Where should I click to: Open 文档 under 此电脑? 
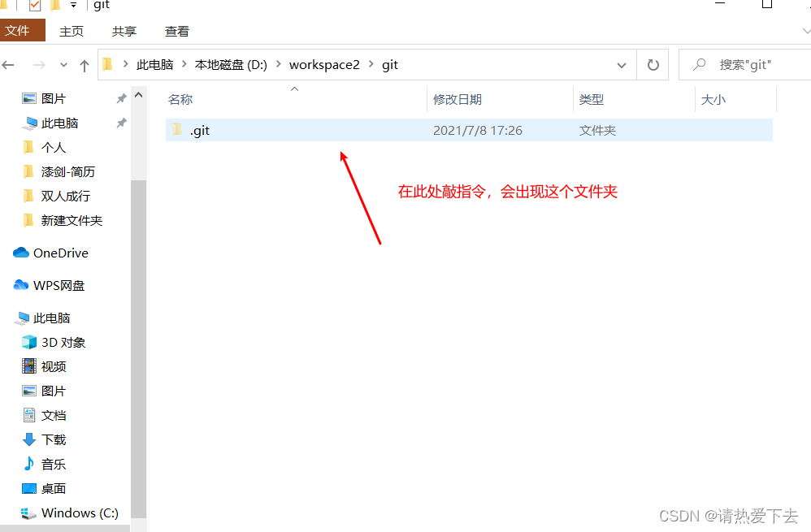pyautogui.click(x=54, y=415)
